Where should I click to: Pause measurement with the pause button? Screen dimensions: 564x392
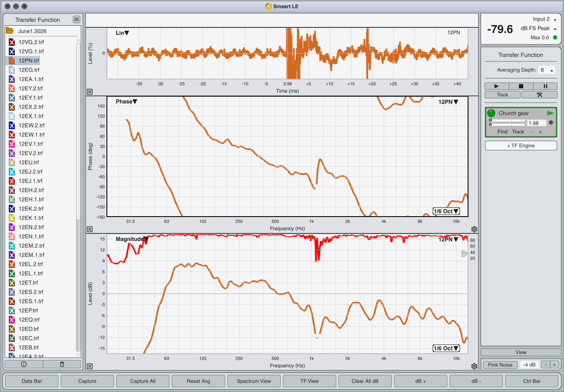[x=545, y=86]
